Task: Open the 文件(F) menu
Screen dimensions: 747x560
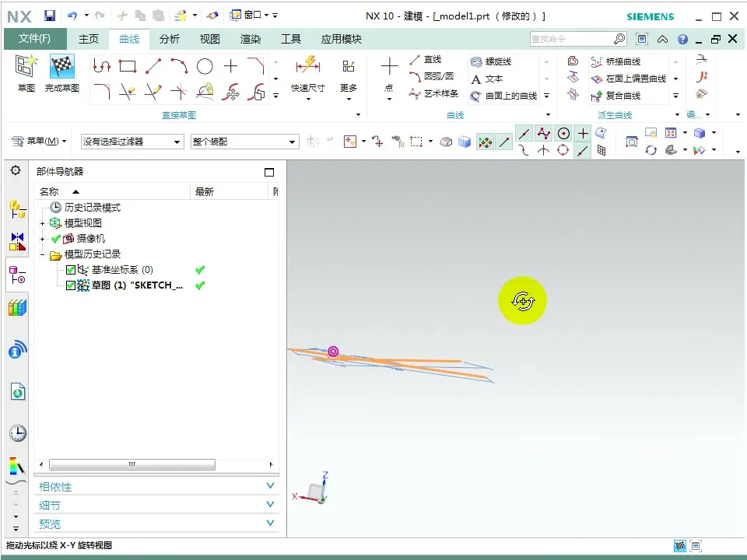Action: (x=35, y=39)
